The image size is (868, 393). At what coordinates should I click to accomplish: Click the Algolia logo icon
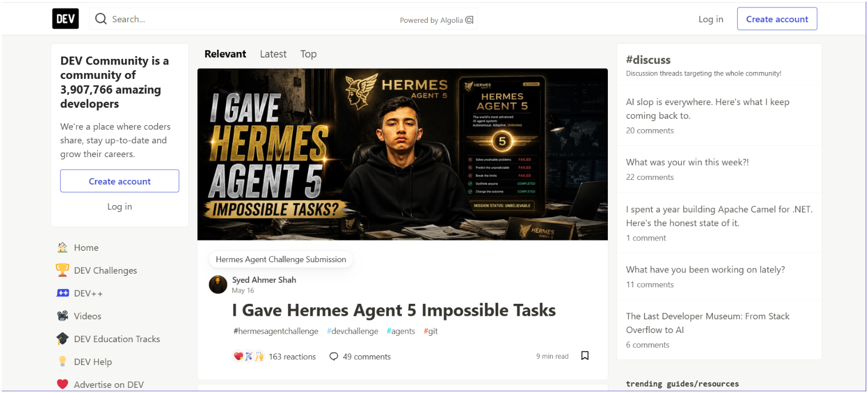point(469,20)
